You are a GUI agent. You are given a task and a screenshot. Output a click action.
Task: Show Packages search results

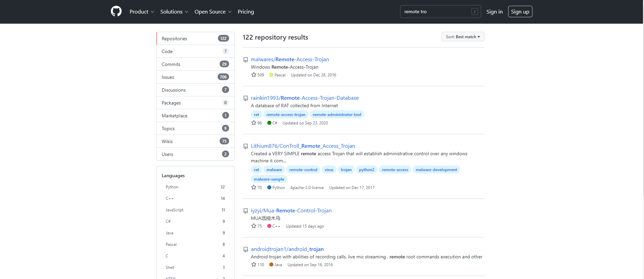pyautogui.click(x=195, y=103)
